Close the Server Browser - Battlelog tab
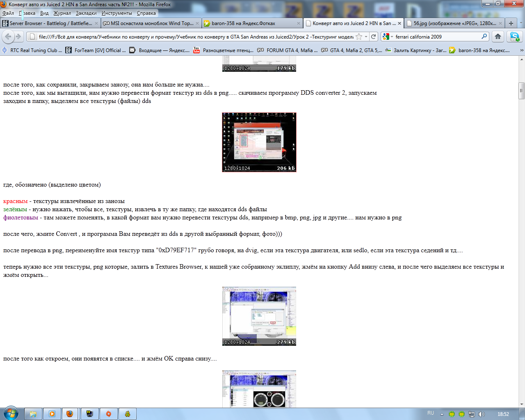 [x=96, y=23]
